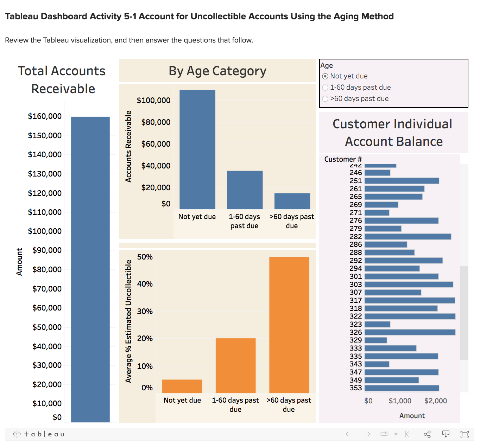The width and height of the screenshot is (499, 448).
Task: Click the Total Accounts Receivable bar
Action: coord(90,267)
